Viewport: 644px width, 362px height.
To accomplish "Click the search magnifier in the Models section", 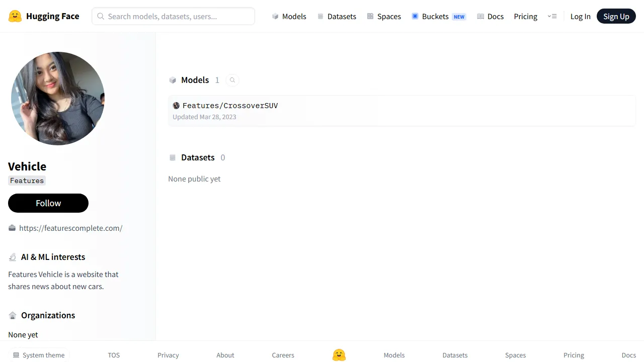I will pyautogui.click(x=232, y=80).
